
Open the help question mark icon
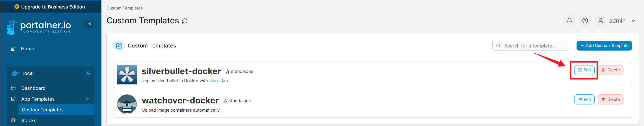pos(585,21)
